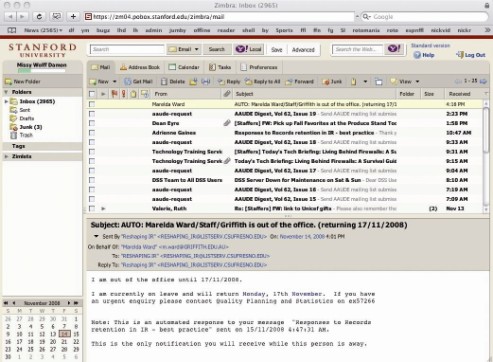Image resolution: width=493 pixels, height=362 pixels.
Task: Click the Standard version link
Action: pos(430,45)
